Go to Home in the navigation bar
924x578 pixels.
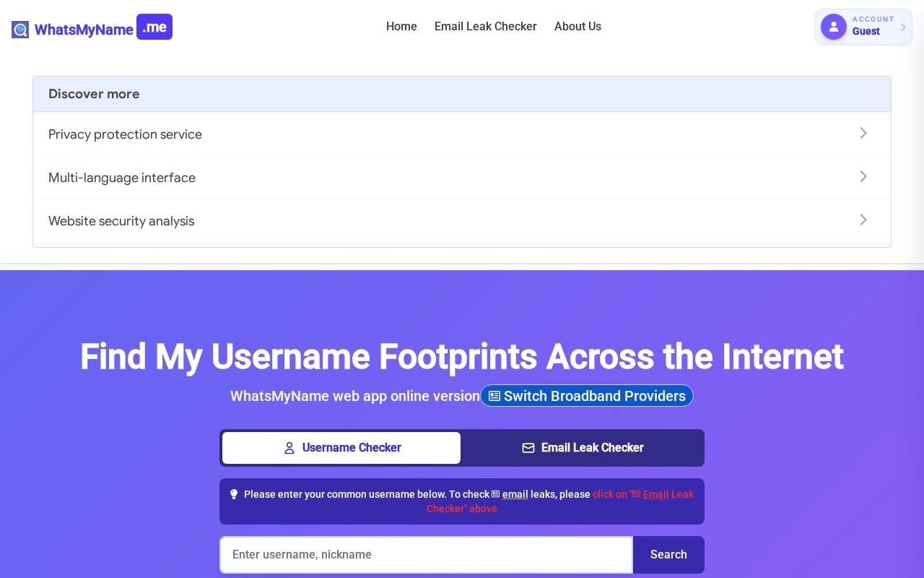pos(401,26)
